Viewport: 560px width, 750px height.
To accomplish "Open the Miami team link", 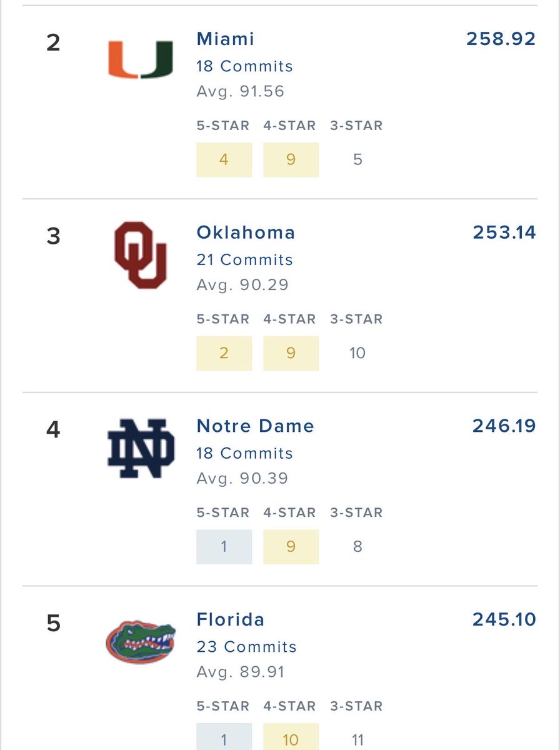I will pyautogui.click(x=226, y=39).
